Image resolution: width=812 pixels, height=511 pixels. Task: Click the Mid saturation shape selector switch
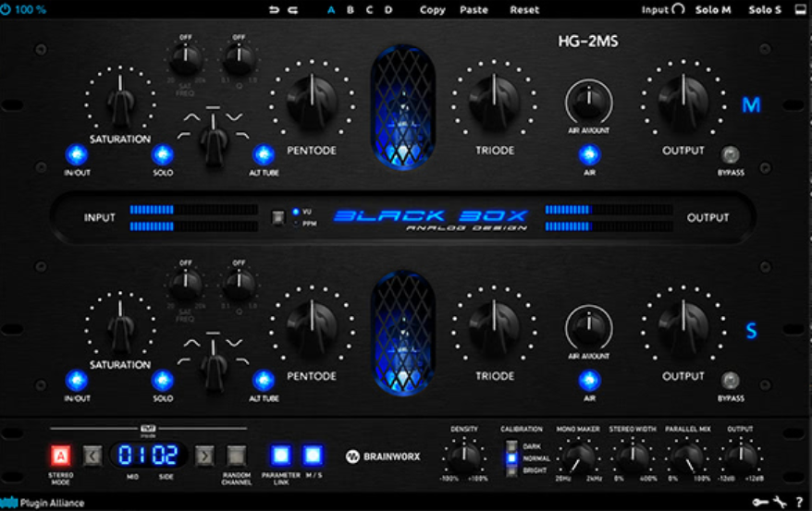(213, 140)
